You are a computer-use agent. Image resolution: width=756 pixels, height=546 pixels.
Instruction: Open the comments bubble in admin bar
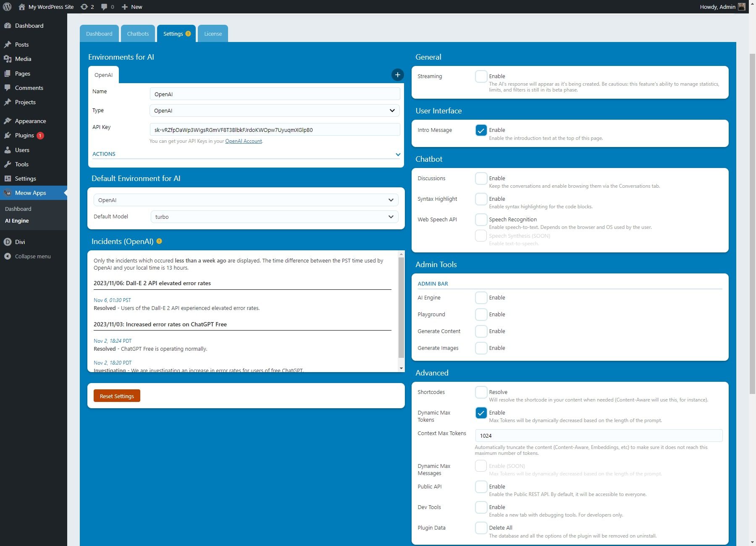pos(104,7)
